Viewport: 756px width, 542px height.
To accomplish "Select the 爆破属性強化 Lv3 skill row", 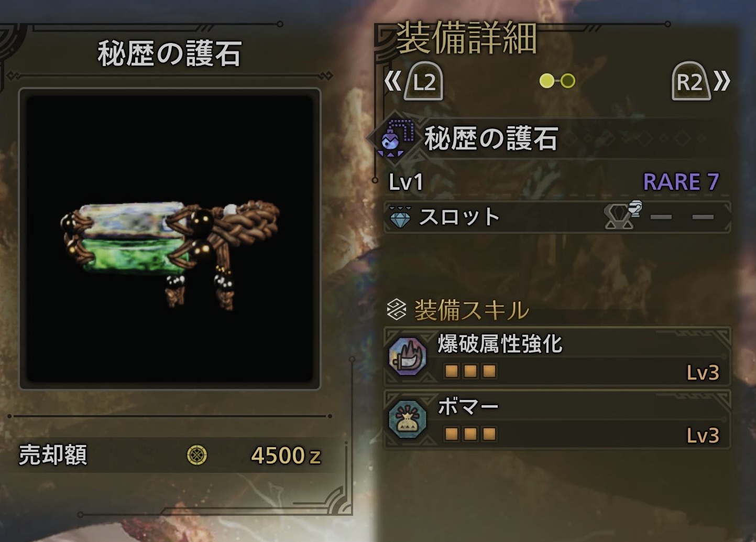I will pos(557,356).
